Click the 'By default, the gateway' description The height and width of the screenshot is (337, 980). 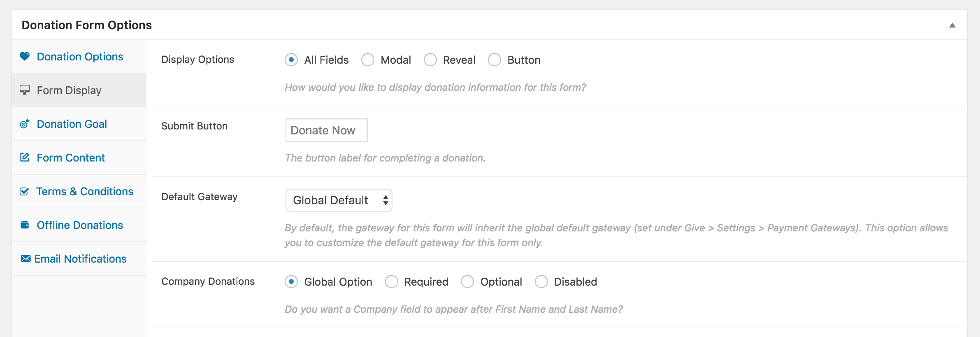click(616, 235)
